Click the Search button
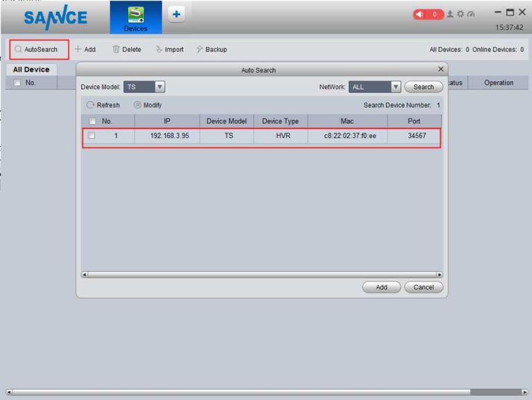532x400 pixels. (423, 87)
